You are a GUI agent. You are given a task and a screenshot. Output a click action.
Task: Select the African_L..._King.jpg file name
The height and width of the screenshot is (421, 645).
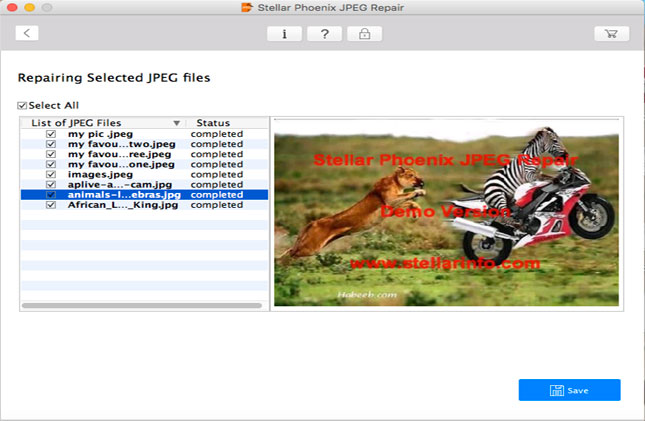[x=123, y=205]
